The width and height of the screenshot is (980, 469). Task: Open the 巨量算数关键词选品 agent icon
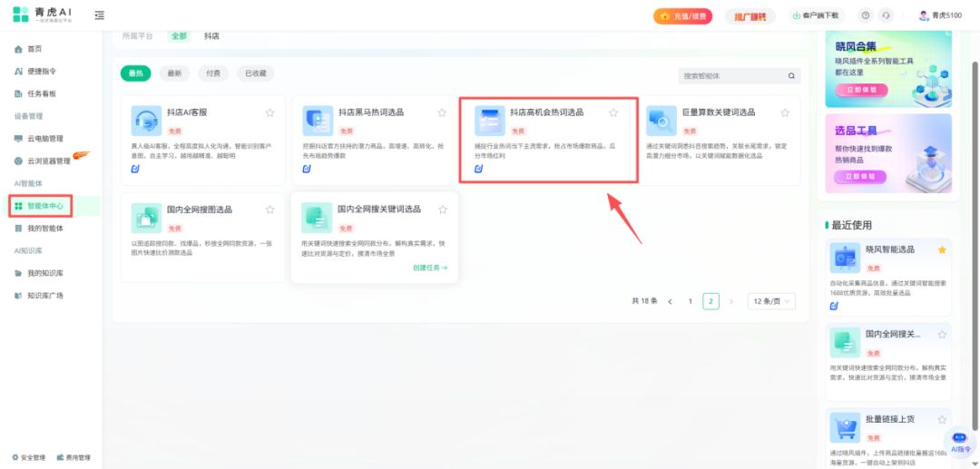(x=661, y=121)
